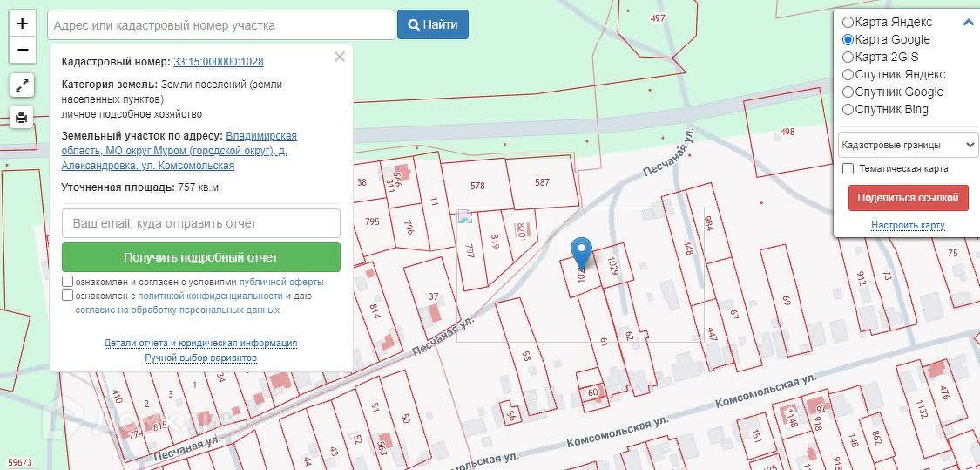Viewport: 980px width, 470px height.
Task: Print the map using printer icon
Action: 22,116
